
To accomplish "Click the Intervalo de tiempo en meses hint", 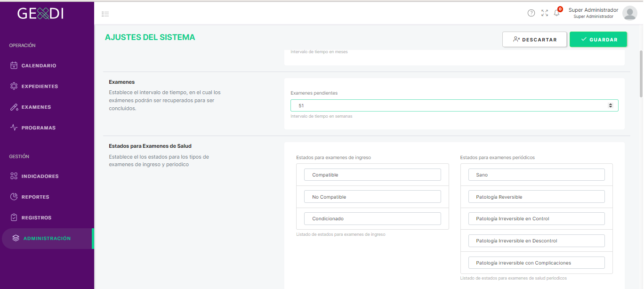I will click(319, 52).
